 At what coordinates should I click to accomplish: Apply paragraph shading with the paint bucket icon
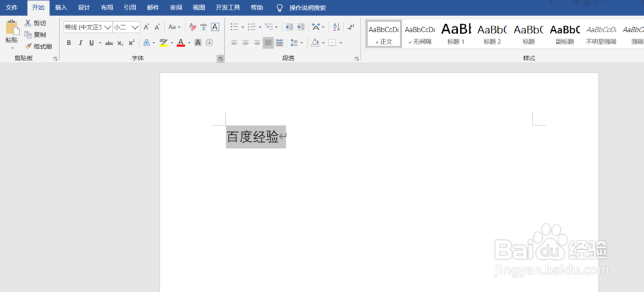coord(315,42)
